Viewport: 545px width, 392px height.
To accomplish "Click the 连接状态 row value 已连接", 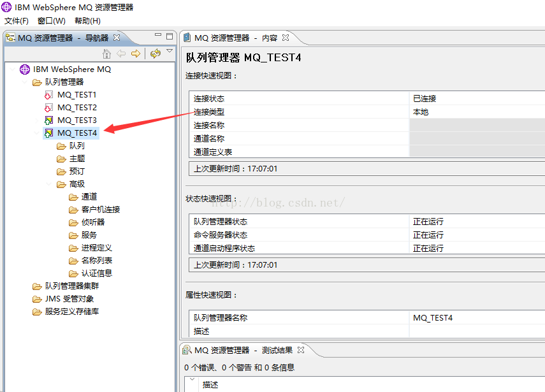I will [425, 99].
